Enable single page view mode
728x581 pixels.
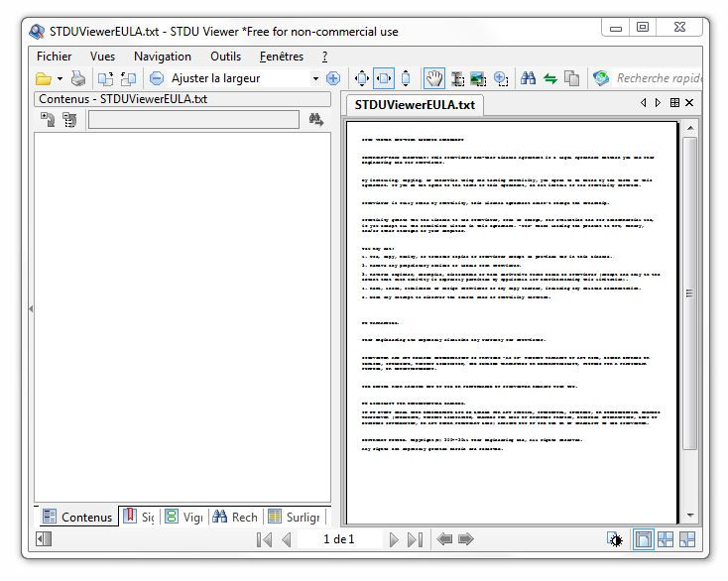(x=643, y=539)
